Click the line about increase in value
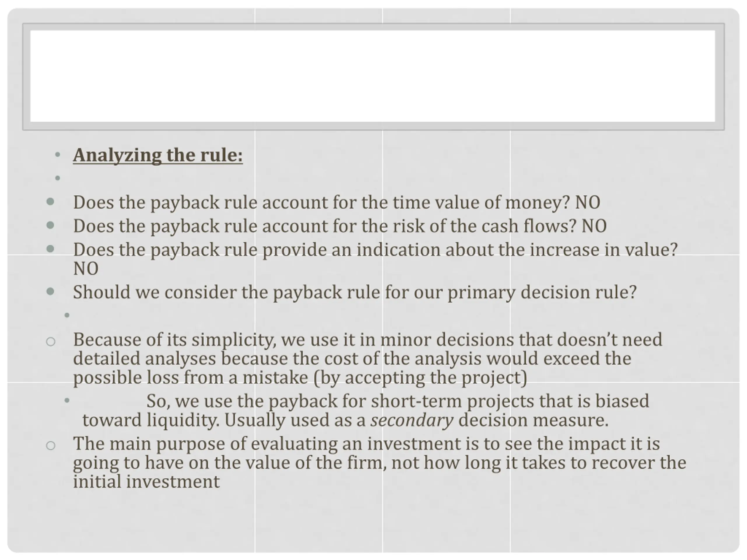 [x=375, y=259]
